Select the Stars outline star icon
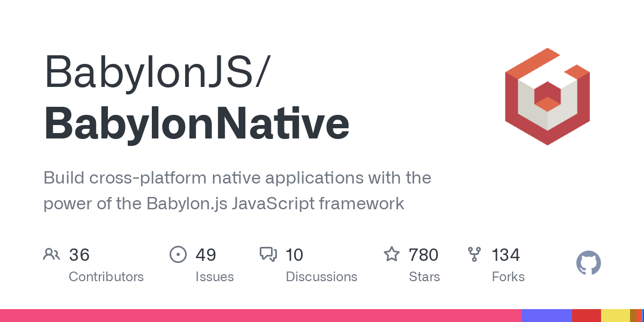 click(392, 254)
